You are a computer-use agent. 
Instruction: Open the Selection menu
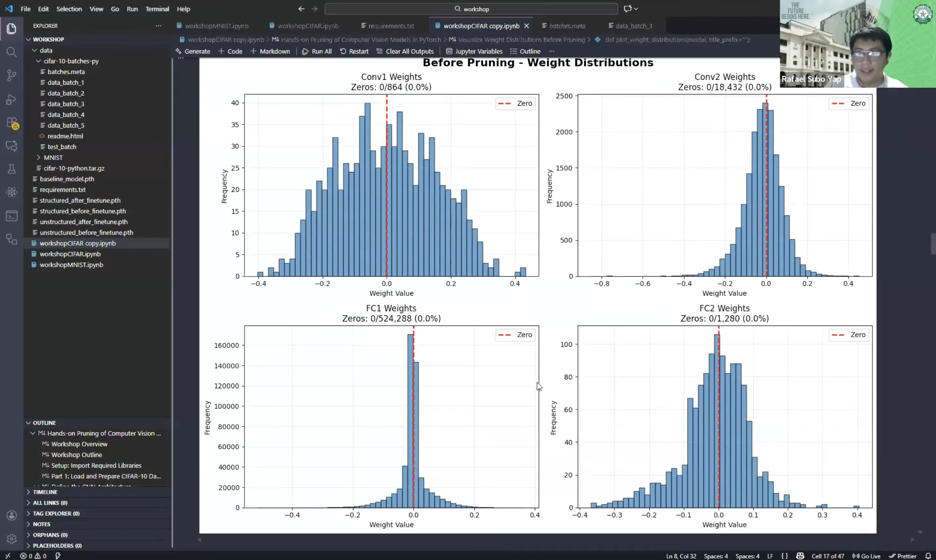pos(69,9)
